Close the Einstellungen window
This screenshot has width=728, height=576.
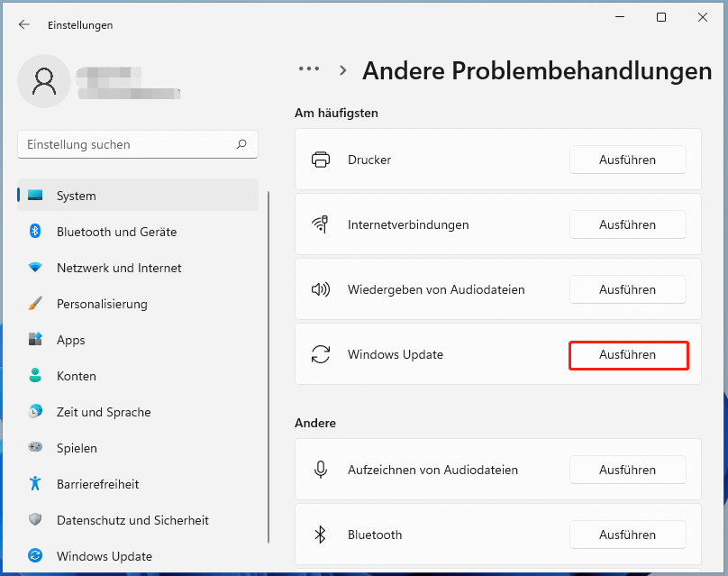703,17
